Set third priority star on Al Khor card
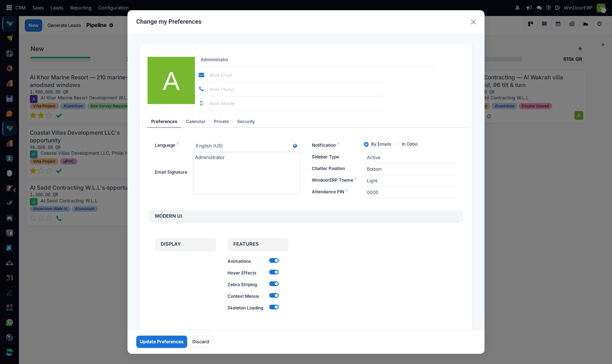Image resolution: width=612 pixels, height=364 pixels. (x=49, y=115)
